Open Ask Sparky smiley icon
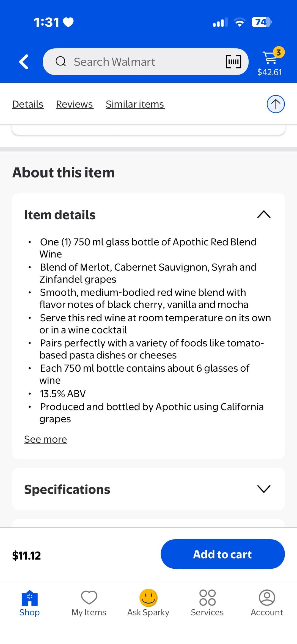This screenshot has height=644, width=297. point(148,598)
